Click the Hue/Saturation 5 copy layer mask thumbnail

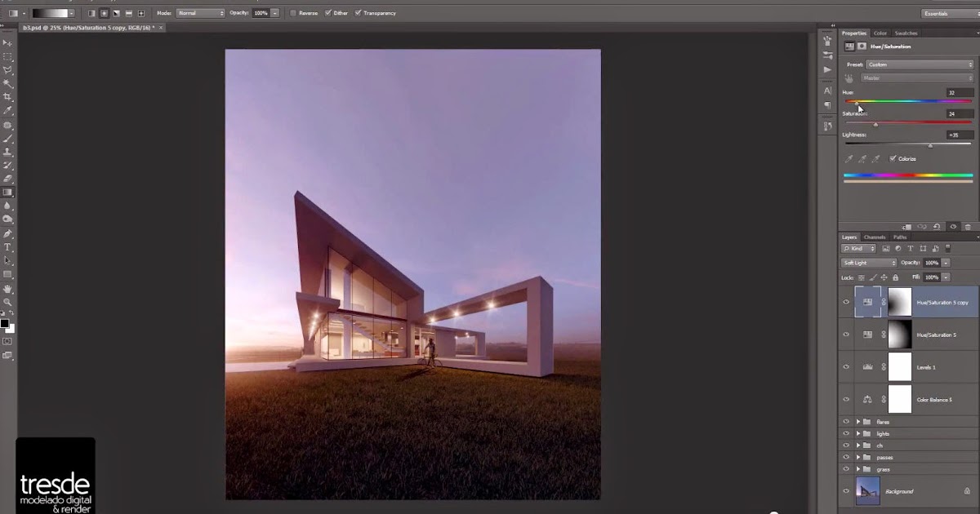[x=899, y=302]
